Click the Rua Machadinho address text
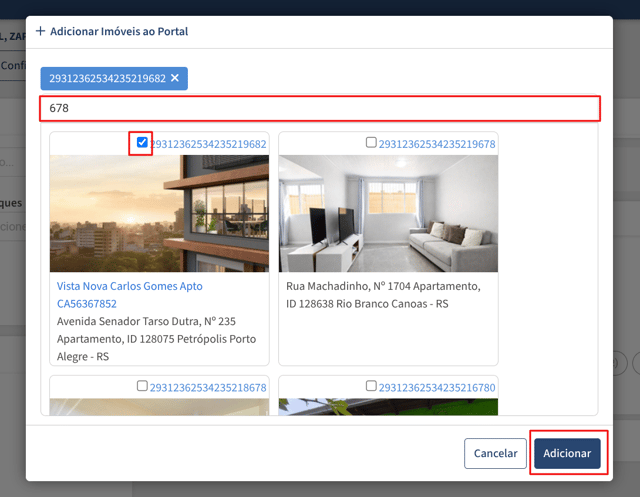640x497 pixels. pos(383,295)
